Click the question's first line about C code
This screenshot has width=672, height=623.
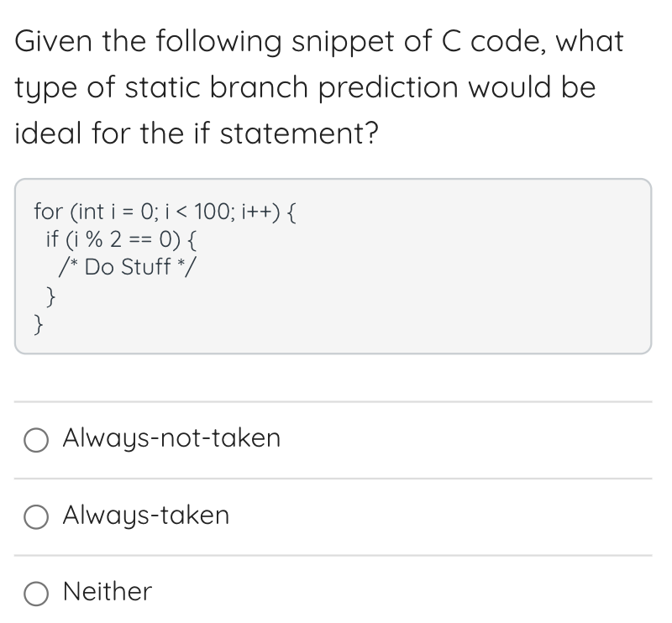click(x=319, y=42)
